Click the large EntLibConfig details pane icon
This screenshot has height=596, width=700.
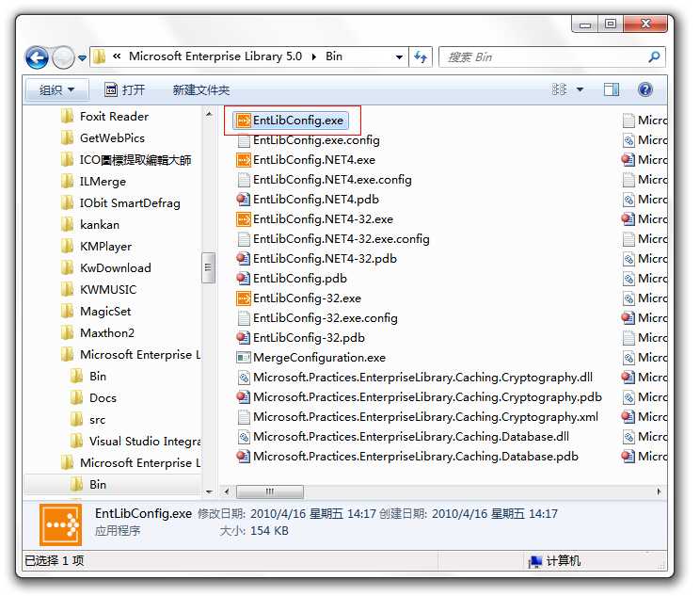tap(61, 525)
